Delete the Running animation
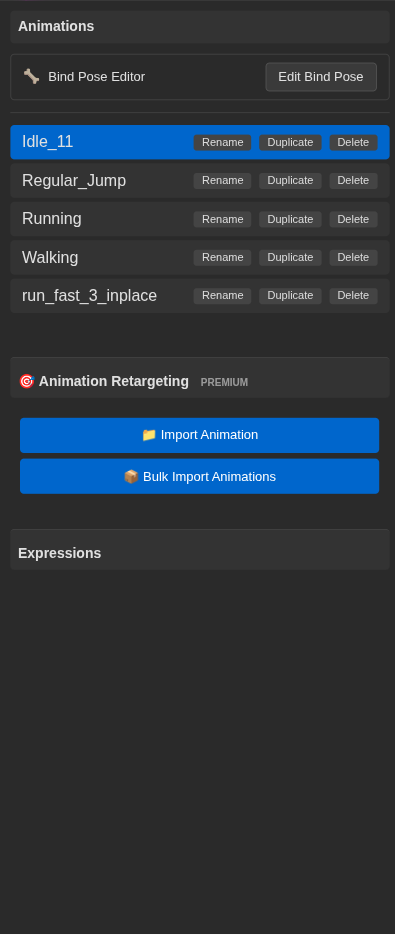395x935 pixels. [353, 219]
